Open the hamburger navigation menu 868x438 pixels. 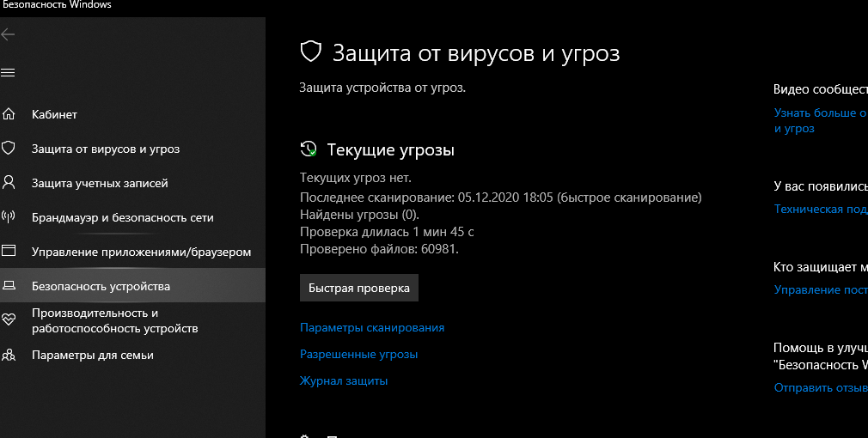[8, 72]
